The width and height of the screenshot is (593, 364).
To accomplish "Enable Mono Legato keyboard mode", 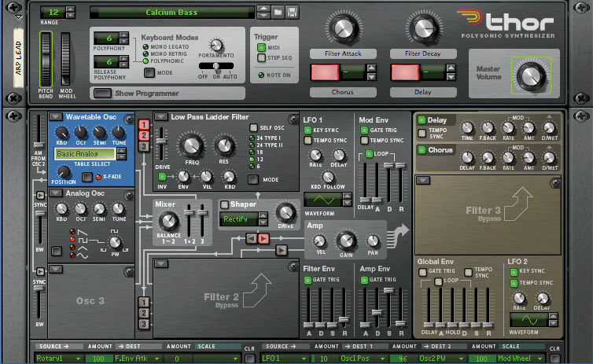I will 145,47.
